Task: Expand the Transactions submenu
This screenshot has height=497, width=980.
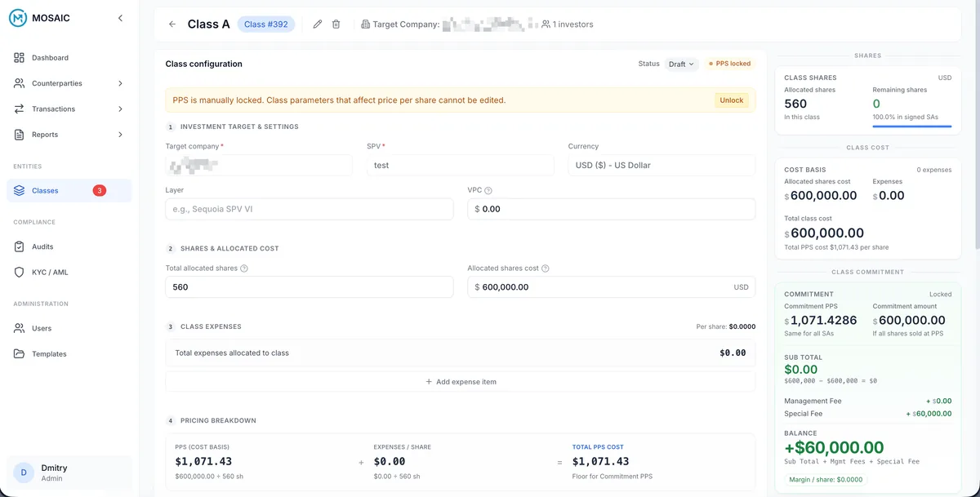Action: (120, 109)
